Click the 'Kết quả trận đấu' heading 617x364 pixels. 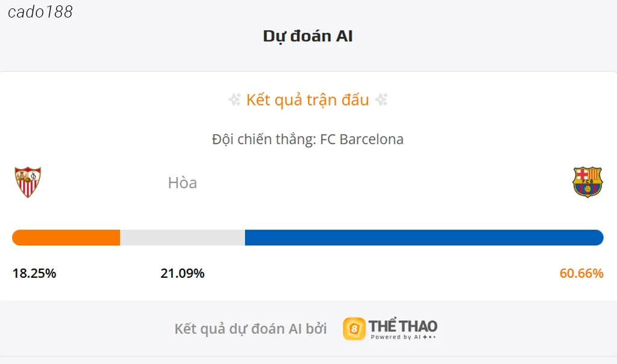(x=308, y=100)
